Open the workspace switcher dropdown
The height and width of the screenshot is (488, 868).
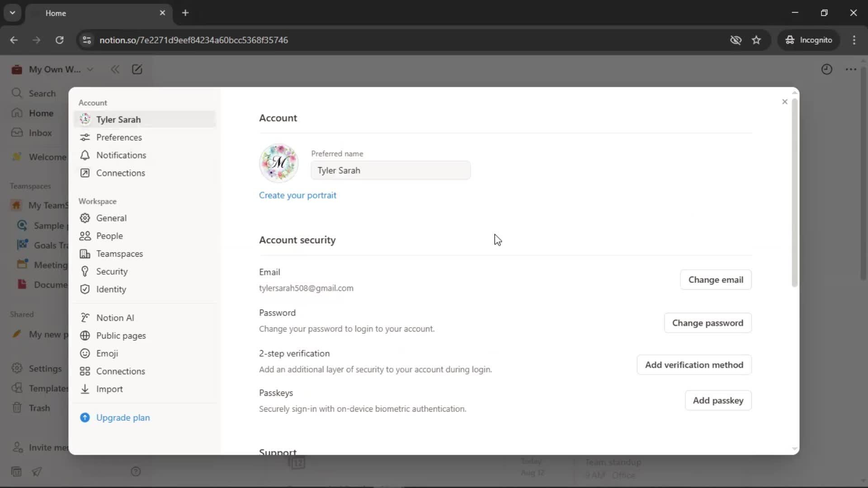tap(53, 69)
